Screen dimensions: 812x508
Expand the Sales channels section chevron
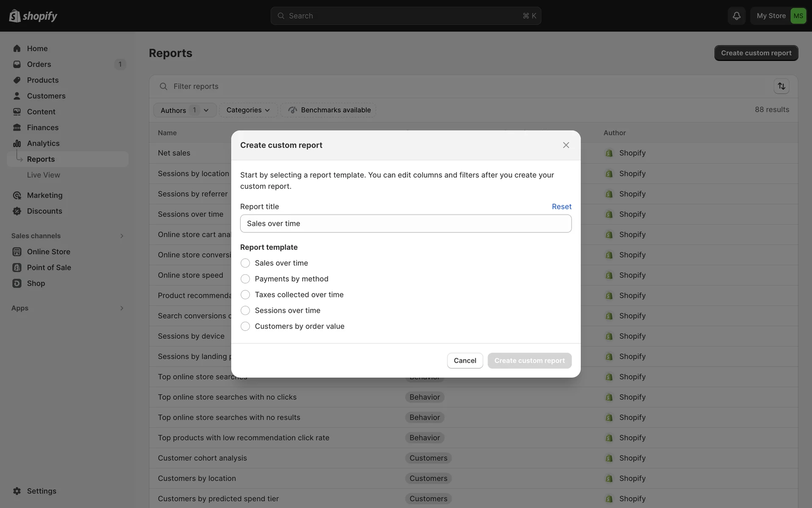pos(122,236)
